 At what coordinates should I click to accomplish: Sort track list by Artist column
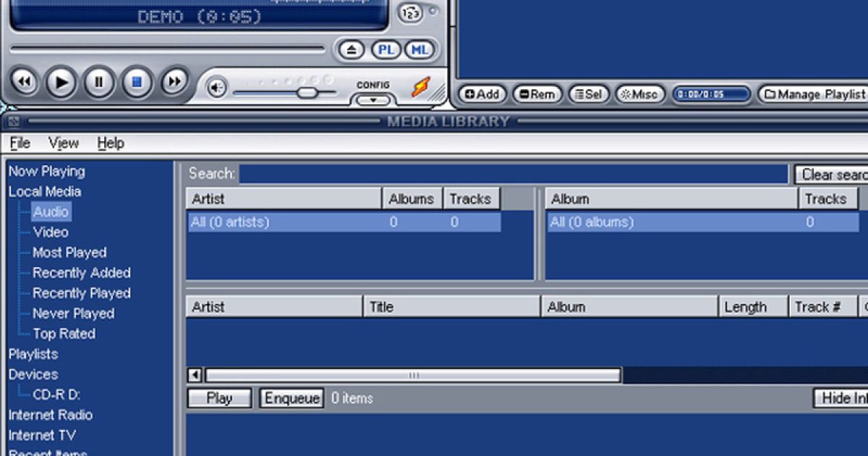[274, 307]
